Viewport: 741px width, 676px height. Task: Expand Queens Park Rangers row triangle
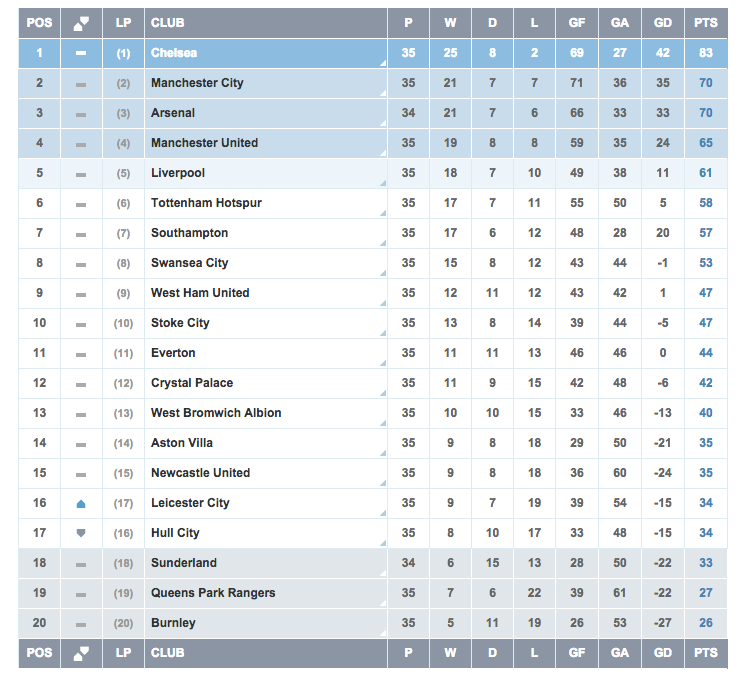383,603
